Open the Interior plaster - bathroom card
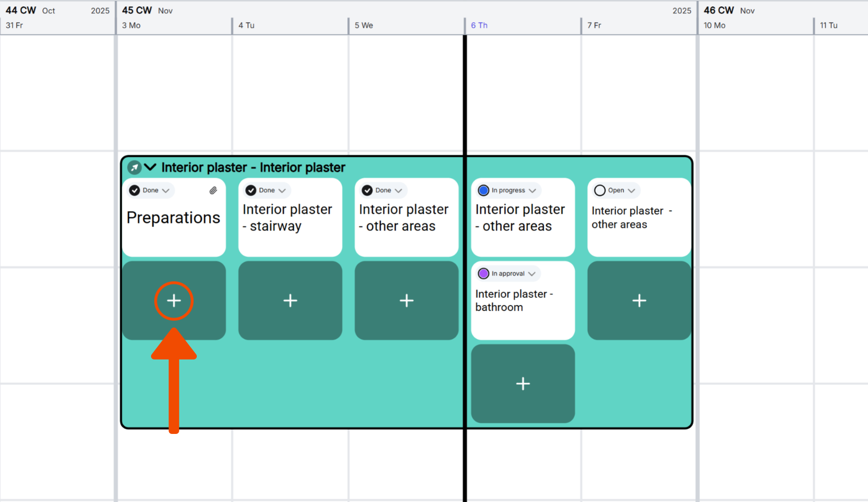Viewport: 868px width, 502px height. click(514, 300)
